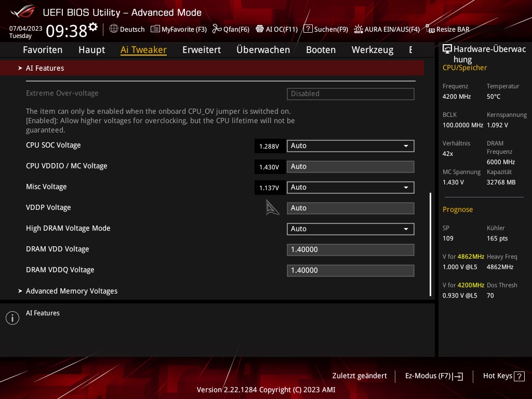Select the Ai Tweaker tab

coord(143,50)
